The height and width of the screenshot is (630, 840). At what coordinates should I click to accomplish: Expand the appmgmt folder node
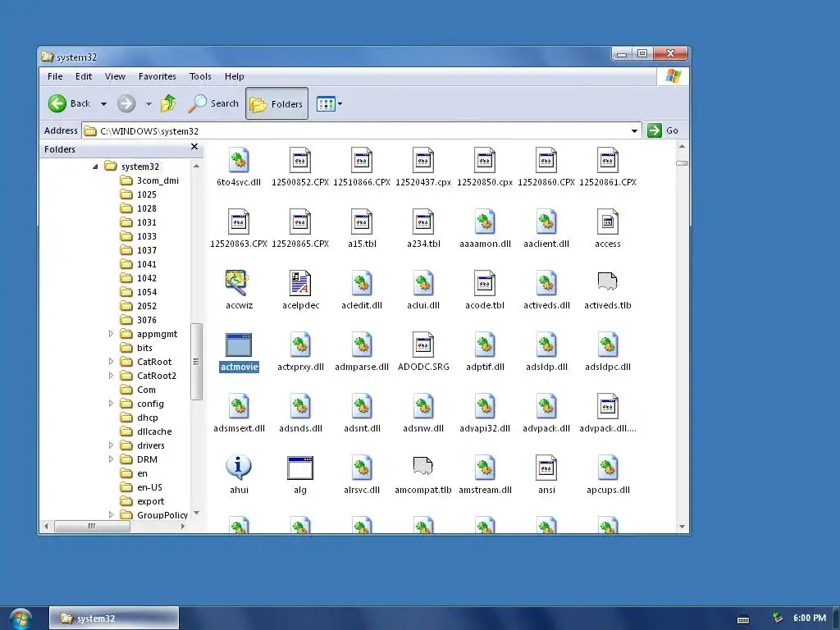coord(111,334)
